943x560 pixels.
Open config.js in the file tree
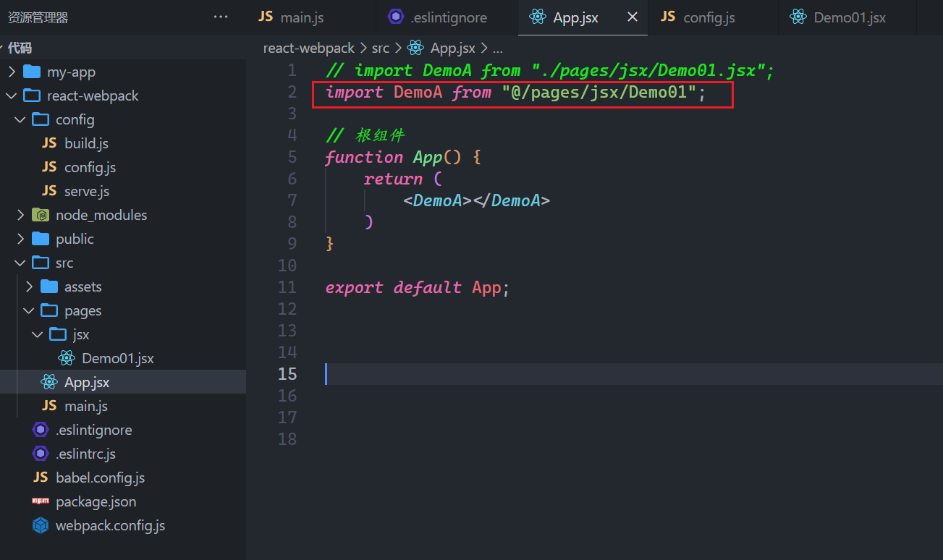90,167
